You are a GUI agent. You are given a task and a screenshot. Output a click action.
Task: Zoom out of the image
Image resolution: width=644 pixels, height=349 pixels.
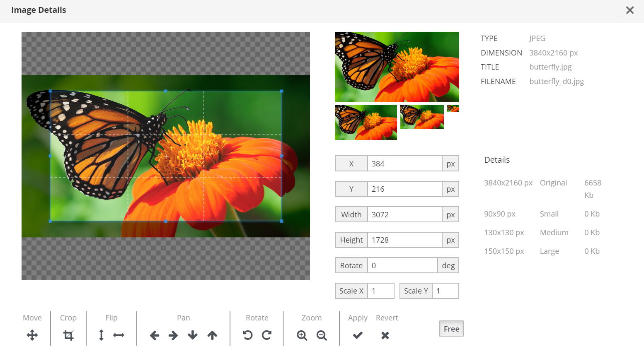pyautogui.click(x=322, y=335)
